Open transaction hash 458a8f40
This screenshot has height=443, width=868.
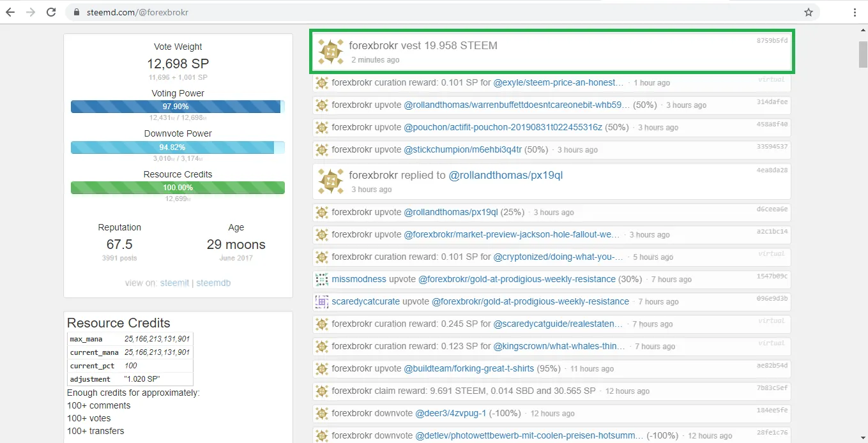pos(772,124)
